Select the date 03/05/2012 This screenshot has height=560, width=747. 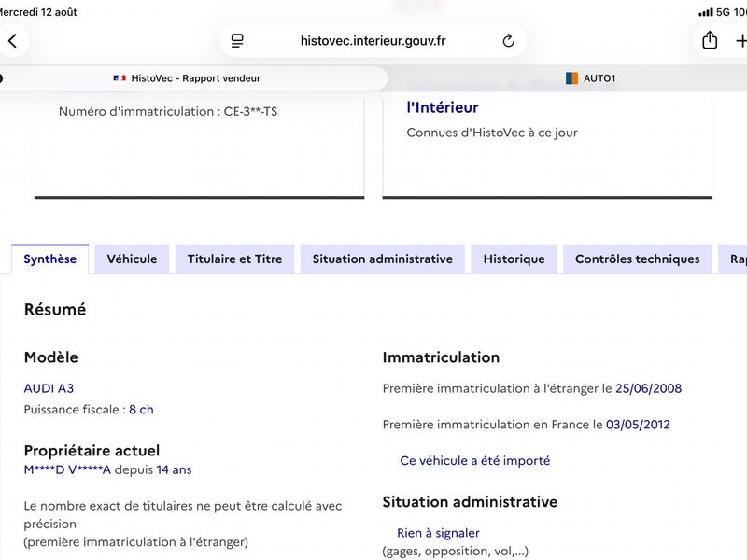pos(638,425)
